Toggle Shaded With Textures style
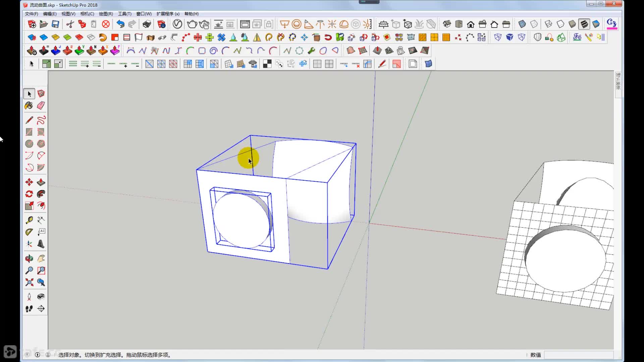The width and height of the screenshot is (644, 362). (x=584, y=24)
